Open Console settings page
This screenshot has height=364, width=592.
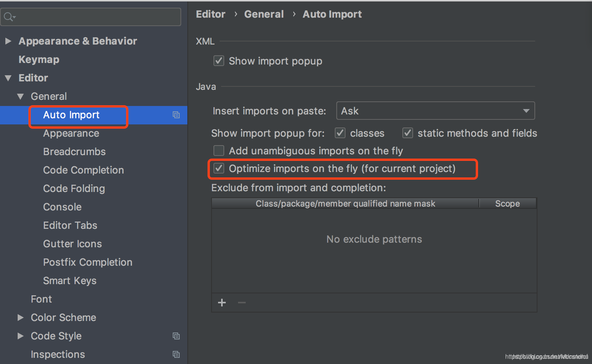point(62,207)
